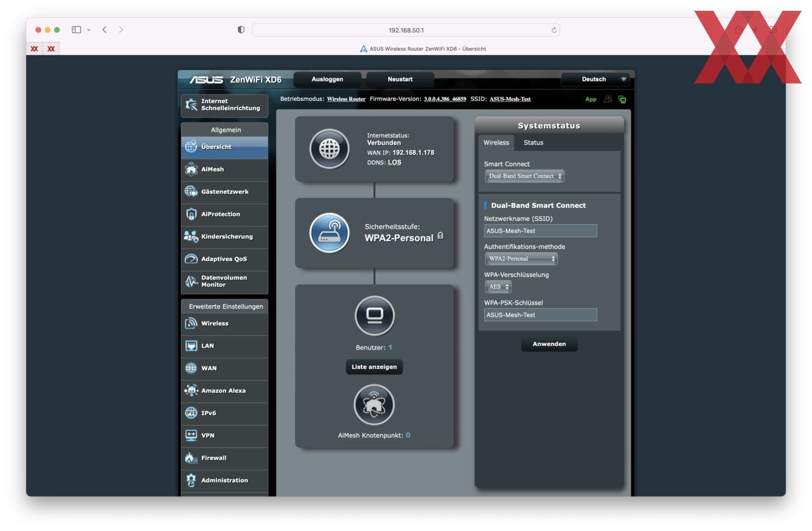The height and width of the screenshot is (531, 812).
Task: Click the Netzwerkname (SSID) input field
Action: click(540, 231)
